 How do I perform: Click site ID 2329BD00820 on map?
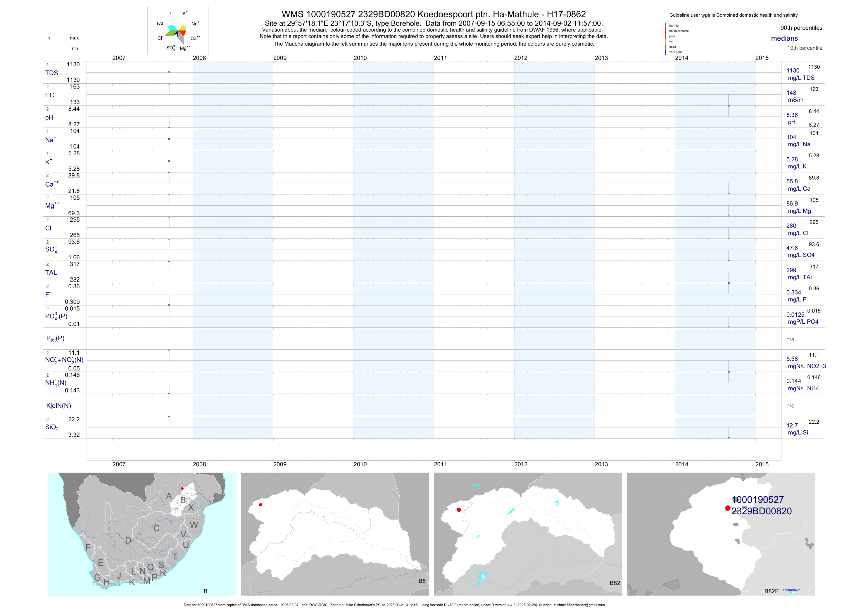[x=761, y=511]
